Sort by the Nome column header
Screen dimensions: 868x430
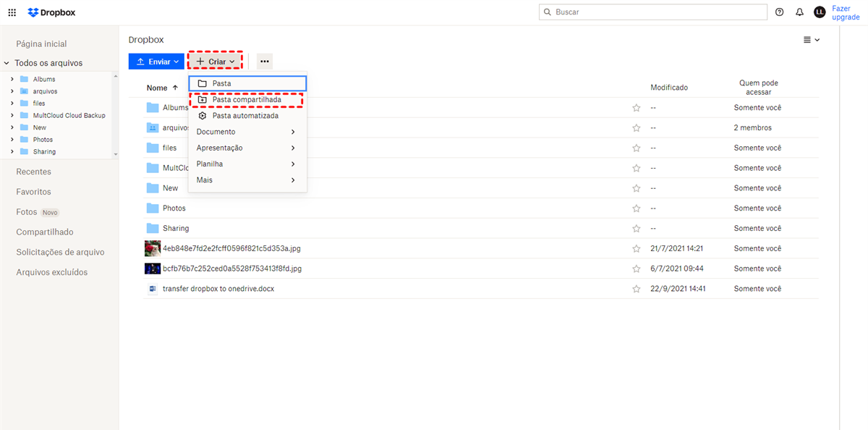point(157,88)
